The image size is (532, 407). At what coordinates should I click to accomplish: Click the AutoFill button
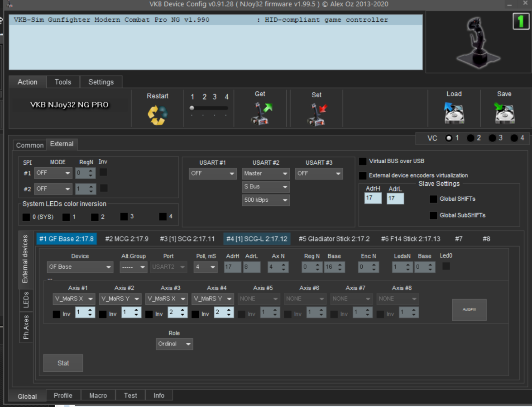[469, 310]
